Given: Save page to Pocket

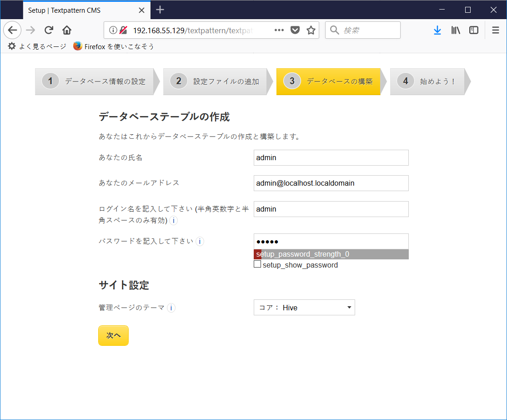Looking at the screenshot, I should tap(295, 30).
